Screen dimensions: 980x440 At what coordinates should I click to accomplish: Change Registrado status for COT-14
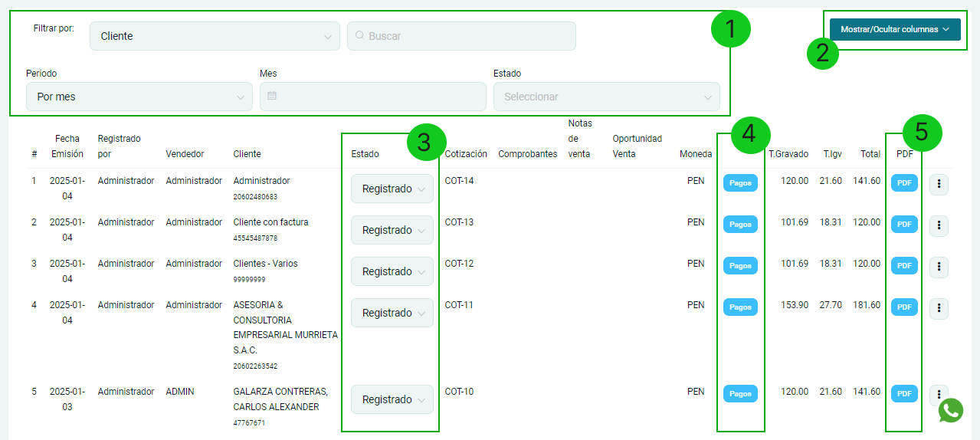[x=392, y=189]
